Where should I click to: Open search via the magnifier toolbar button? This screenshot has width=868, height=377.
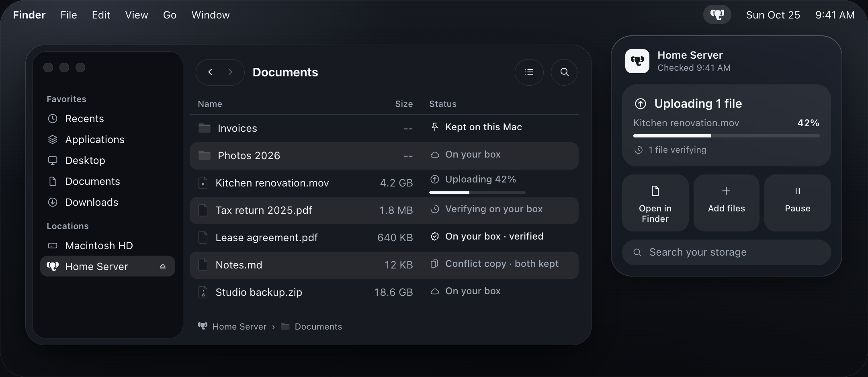pos(564,72)
